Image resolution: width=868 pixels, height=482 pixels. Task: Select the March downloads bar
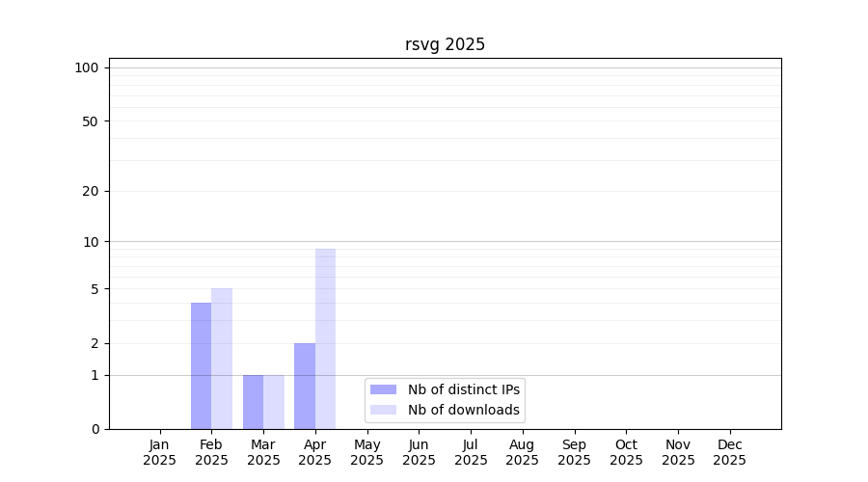click(274, 402)
